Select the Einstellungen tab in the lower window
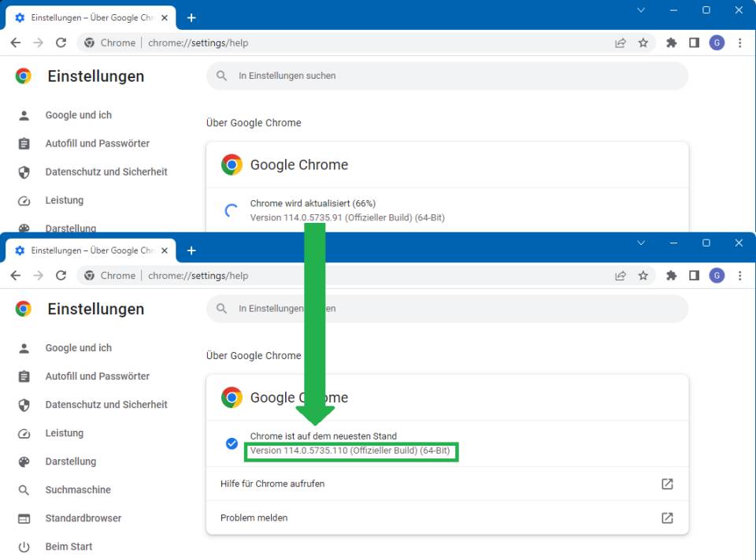 [91, 250]
